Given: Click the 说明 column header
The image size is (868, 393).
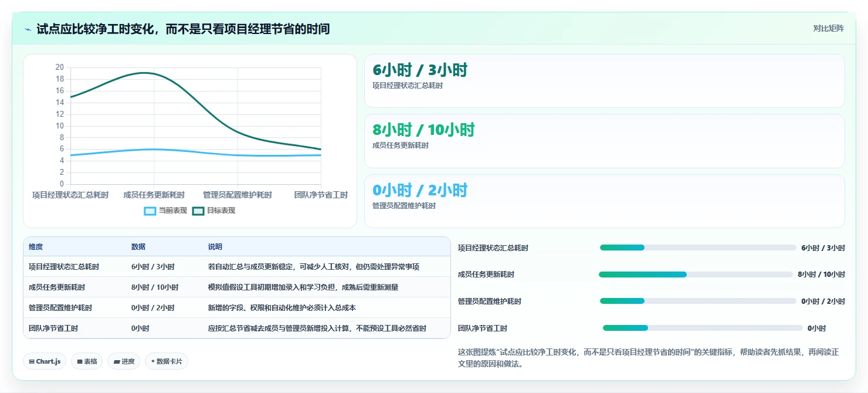Looking at the screenshot, I should tap(215, 247).
